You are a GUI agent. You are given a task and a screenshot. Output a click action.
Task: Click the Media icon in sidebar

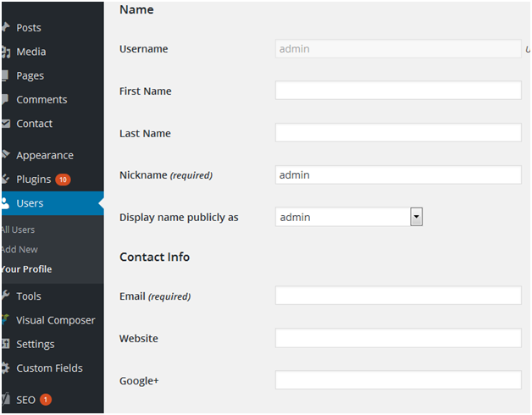(6, 52)
